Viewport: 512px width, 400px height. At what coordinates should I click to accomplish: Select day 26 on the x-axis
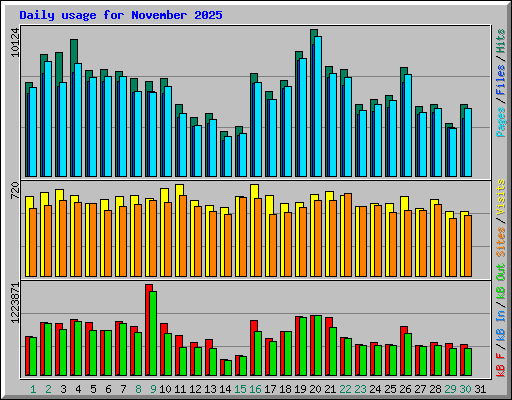[405, 389]
